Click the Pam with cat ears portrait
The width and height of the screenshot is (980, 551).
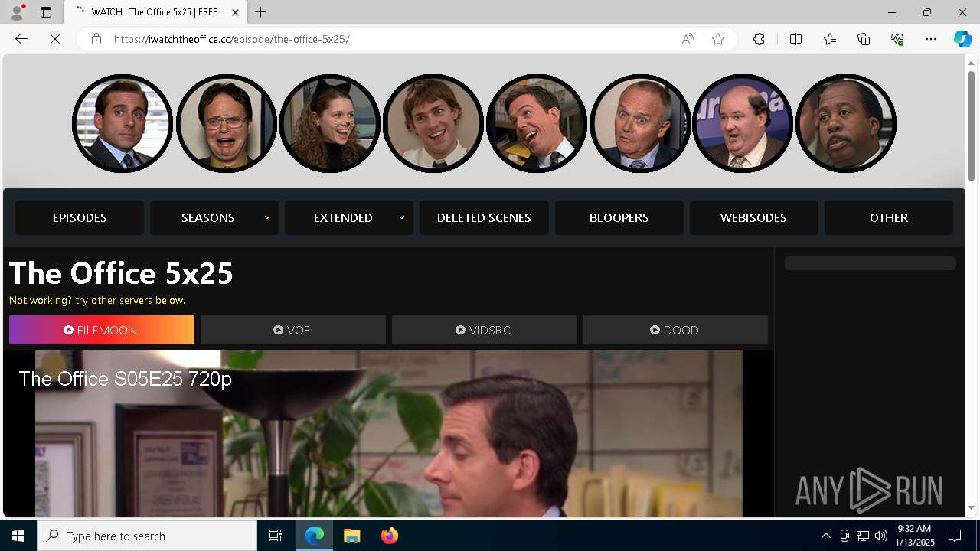click(x=330, y=123)
